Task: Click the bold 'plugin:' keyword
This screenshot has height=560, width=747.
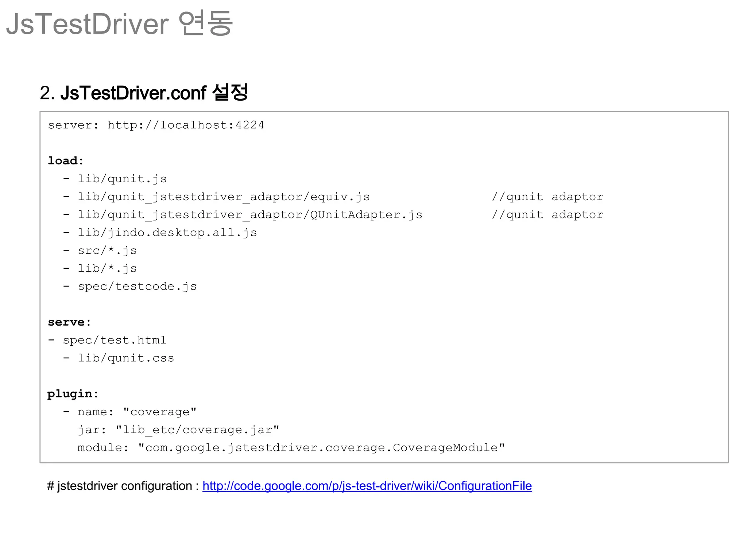Action: (73, 394)
